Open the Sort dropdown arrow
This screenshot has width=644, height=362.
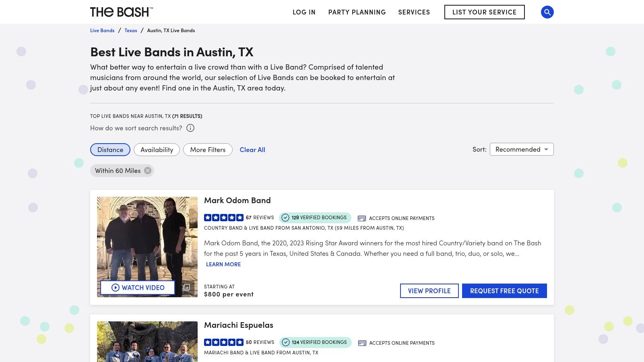coord(546,149)
